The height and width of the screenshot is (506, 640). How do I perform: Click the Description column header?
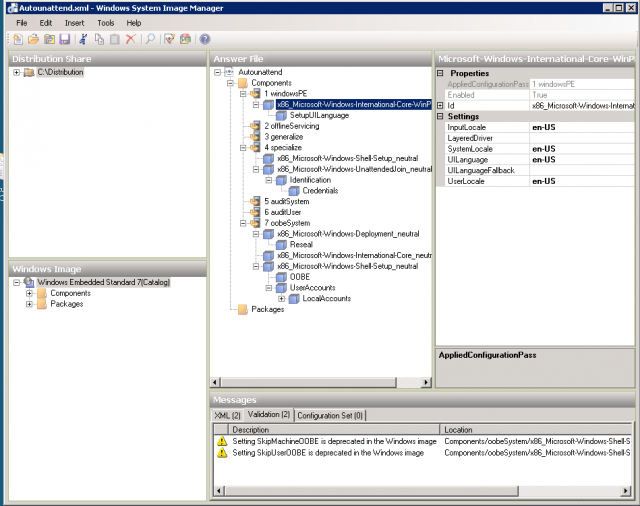tap(334, 430)
